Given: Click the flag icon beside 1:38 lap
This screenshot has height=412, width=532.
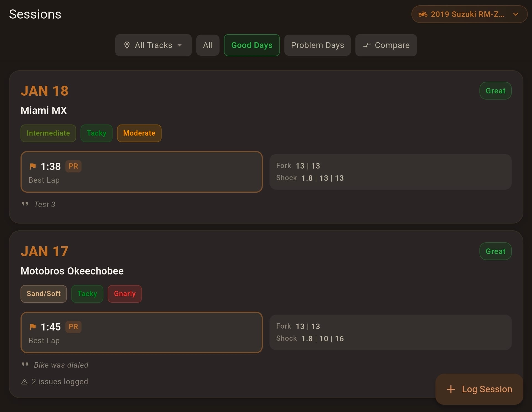Looking at the screenshot, I should pyautogui.click(x=33, y=166).
